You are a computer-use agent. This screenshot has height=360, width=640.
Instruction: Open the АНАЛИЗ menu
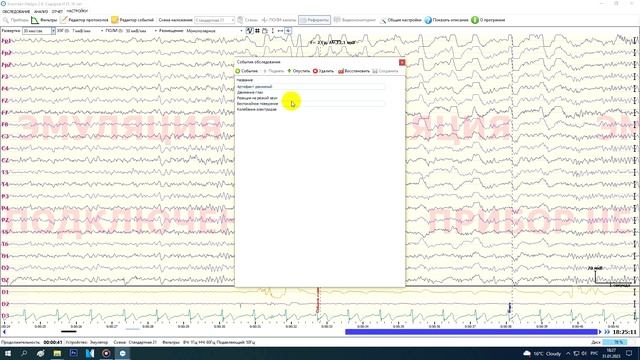pyautogui.click(x=41, y=11)
